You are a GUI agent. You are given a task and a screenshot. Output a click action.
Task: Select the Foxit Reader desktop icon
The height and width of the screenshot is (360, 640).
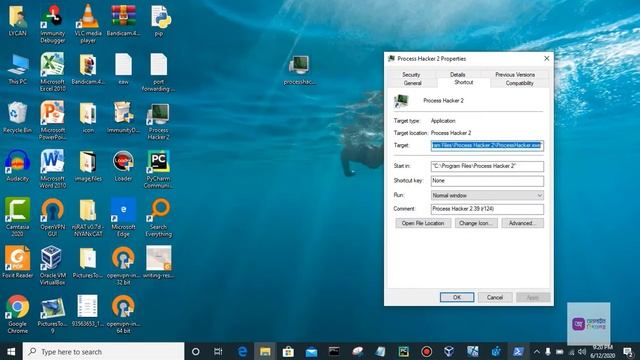(x=18, y=262)
